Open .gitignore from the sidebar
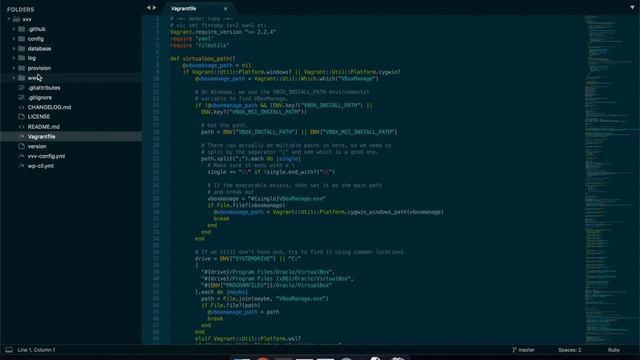This screenshot has width=640, height=360. click(40, 98)
